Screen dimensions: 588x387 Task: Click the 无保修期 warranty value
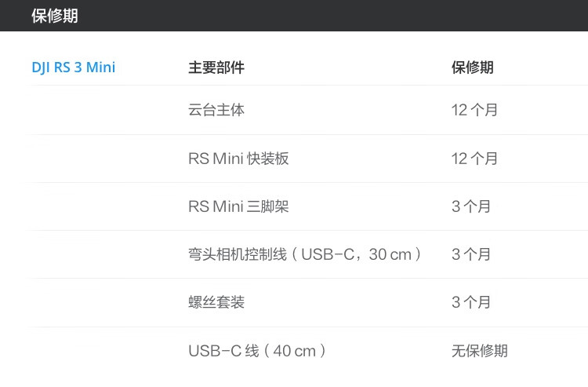tap(479, 351)
